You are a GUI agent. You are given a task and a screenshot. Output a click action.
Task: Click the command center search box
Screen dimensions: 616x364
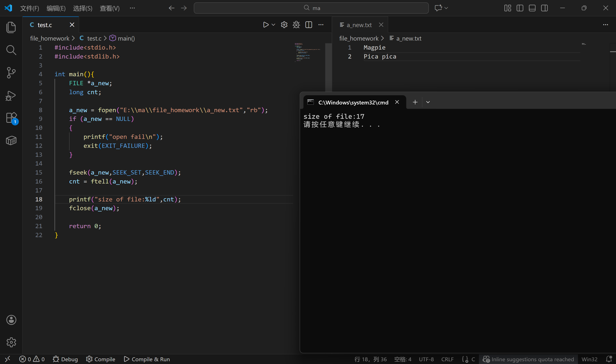coord(311,8)
